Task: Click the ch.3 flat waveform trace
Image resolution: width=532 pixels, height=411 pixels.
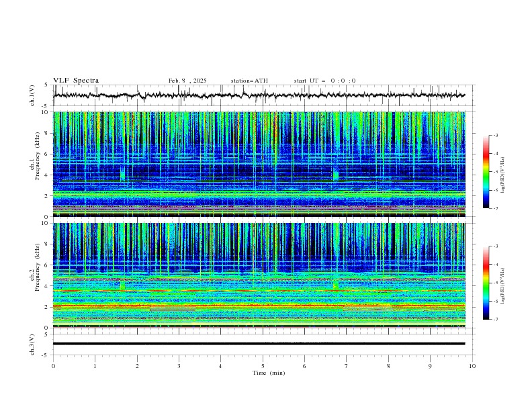Action: tap(259, 344)
